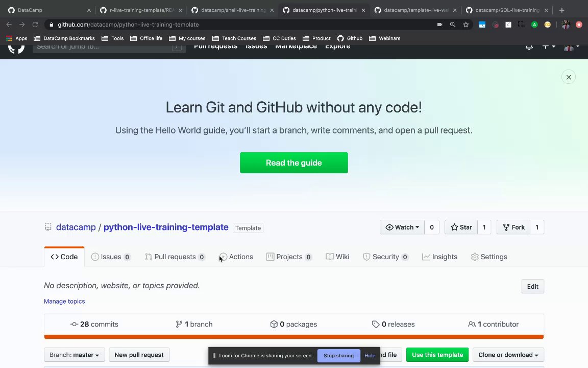588x368 pixels.
Task: Click the screenshot crop extension icon
Action: [x=521, y=25]
